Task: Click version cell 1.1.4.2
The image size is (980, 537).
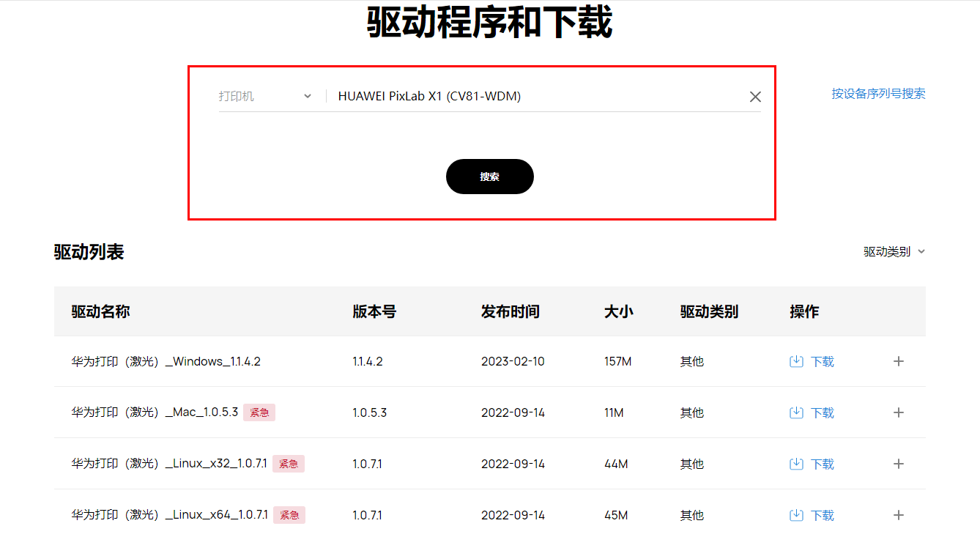Action: click(368, 361)
